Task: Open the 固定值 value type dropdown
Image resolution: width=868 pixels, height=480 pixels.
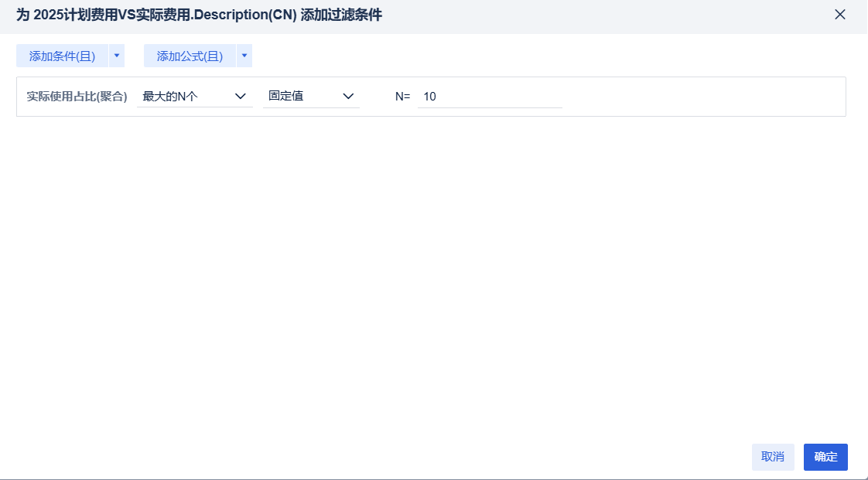Action: click(311, 96)
